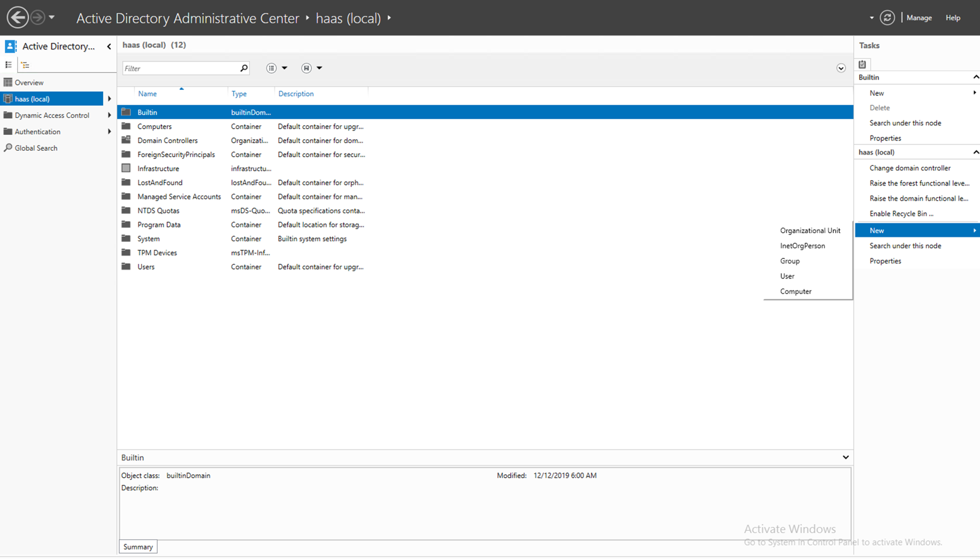Open Authentication navigation node
Screen dimensions: 980x559
(x=38, y=132)
